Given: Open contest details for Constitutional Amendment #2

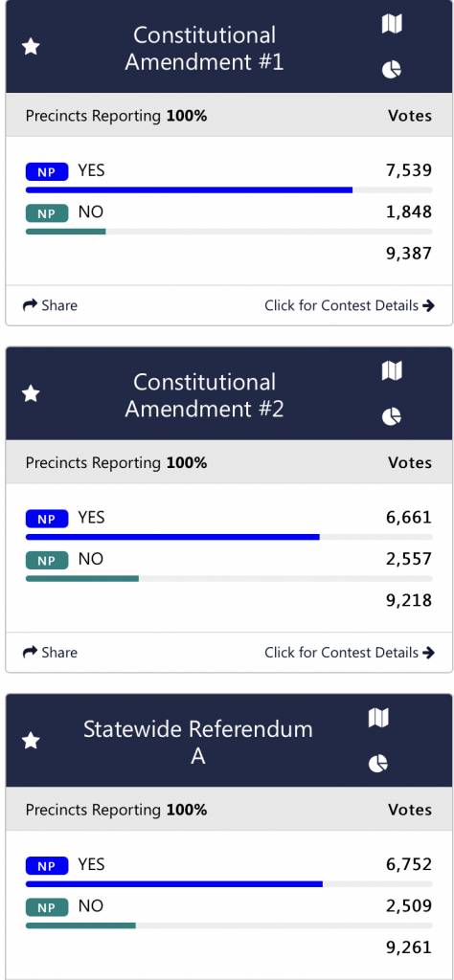Looking at the screenshot, I should point(350,653).
